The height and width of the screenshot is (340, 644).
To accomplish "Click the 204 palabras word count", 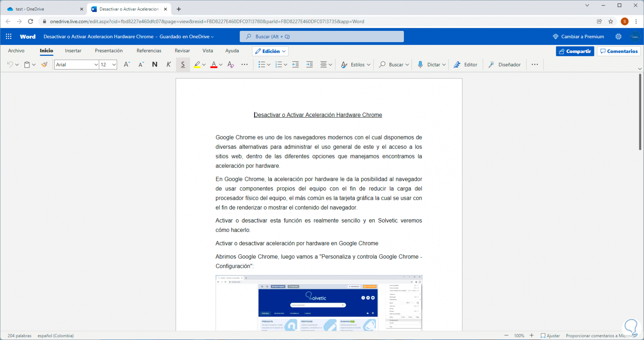I will click(20, 336).
